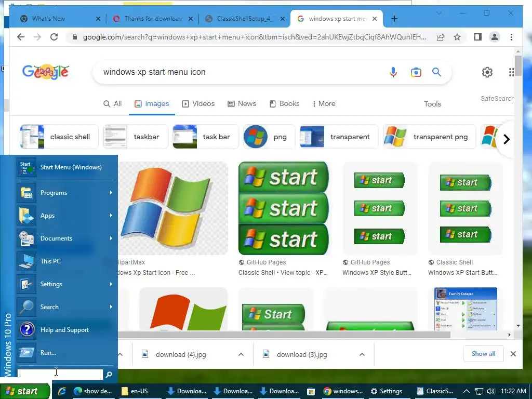Click the XP-style start button
Image resolution: width=532 pixels, height=399 pixels.
pyautogui.click(x=25, y=391)
